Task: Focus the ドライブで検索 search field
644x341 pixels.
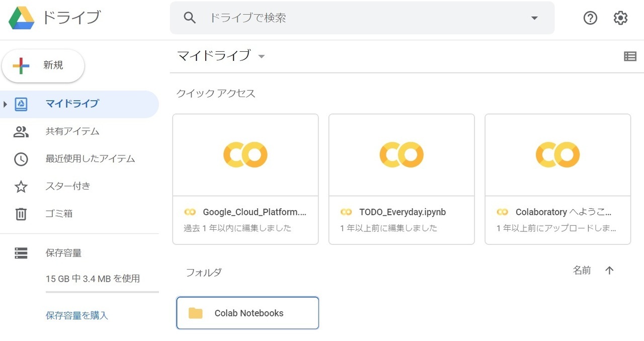Action: click(x=362, y=18)
